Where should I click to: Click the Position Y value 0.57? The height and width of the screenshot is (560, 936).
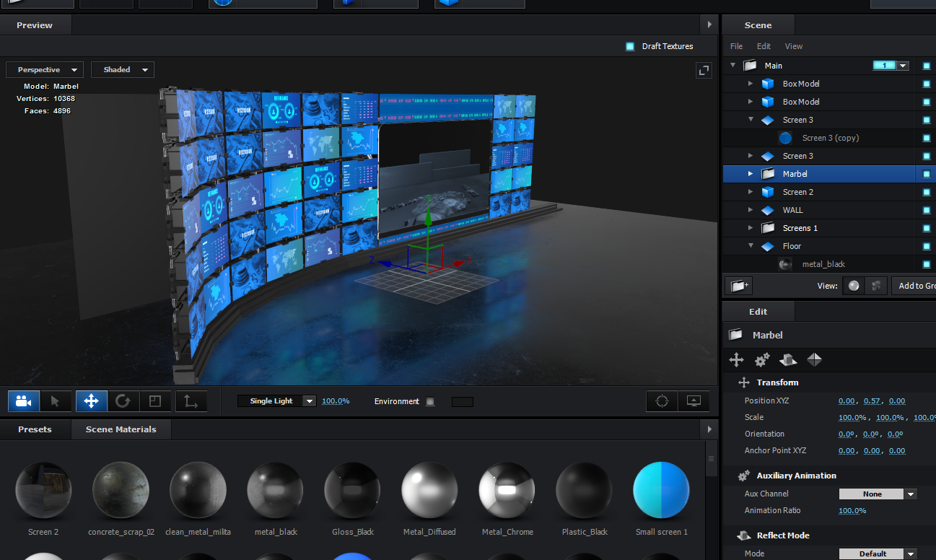[872, 401]
